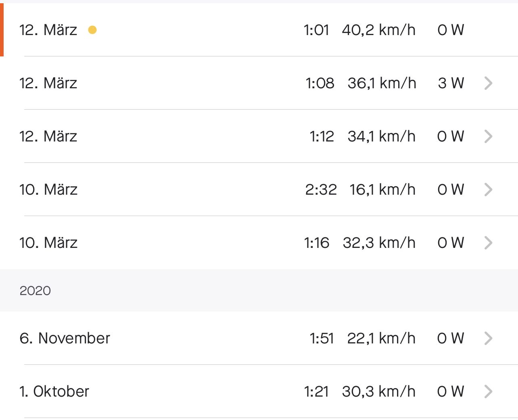Click the 30,3 km/h speed value
The image size is (518, 420).
tap(378, 391)
